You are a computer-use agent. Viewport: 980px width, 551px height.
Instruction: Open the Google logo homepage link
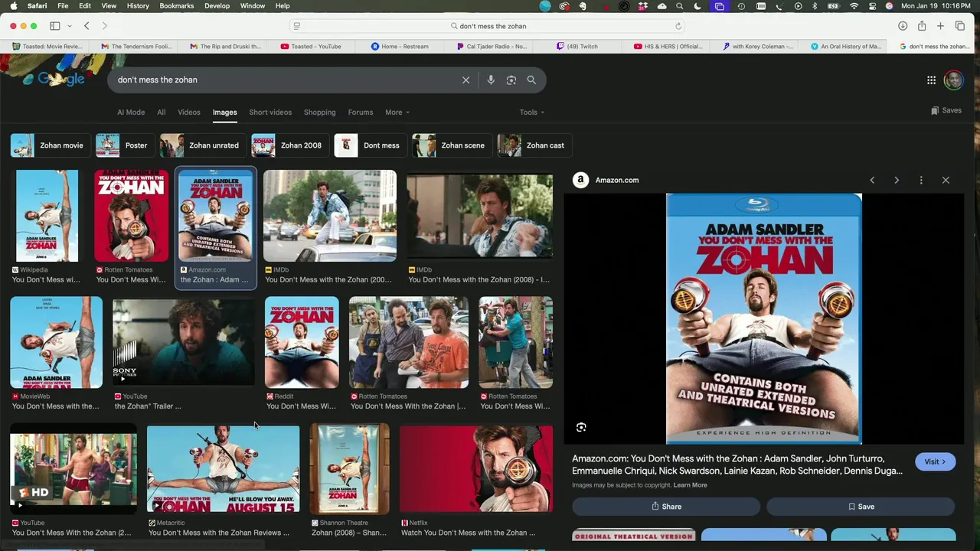click(61, 79)
